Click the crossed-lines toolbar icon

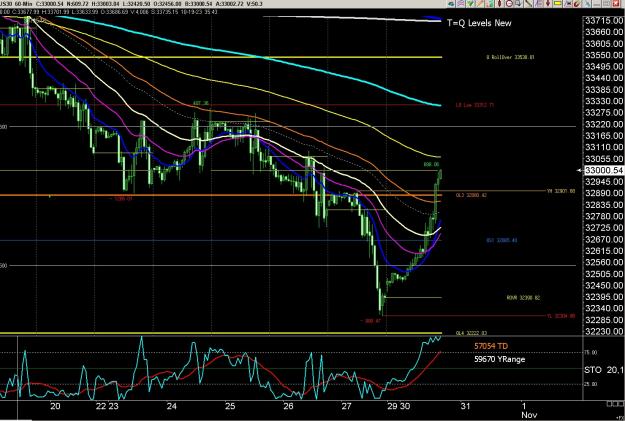point(568,4)
